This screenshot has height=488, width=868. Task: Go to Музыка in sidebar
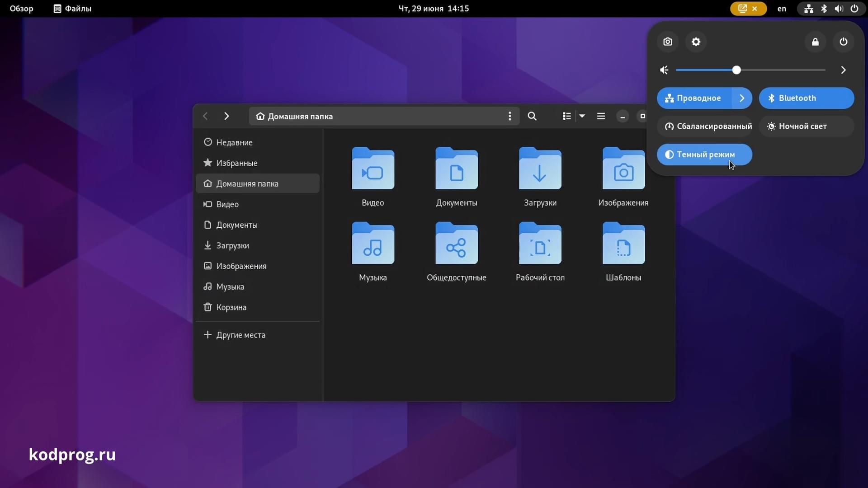(x=258, y=286)
